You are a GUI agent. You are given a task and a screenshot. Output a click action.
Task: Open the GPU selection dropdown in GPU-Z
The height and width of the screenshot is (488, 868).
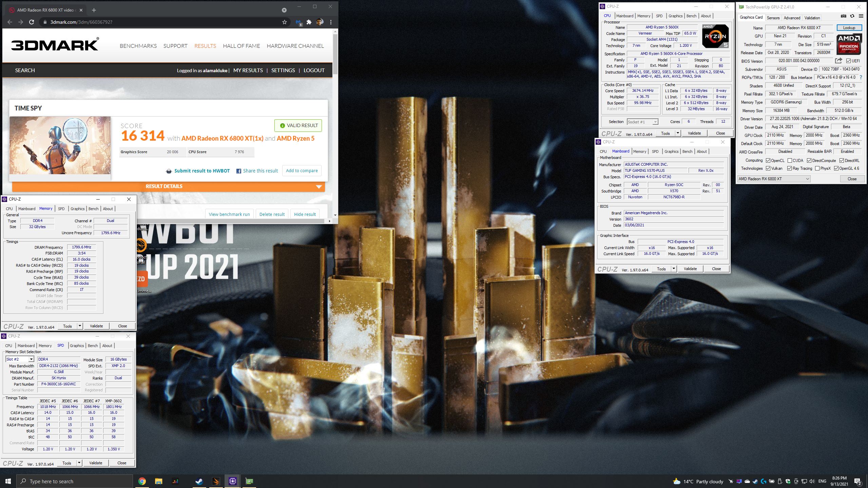pyautogui.click(x=774, y=179)
